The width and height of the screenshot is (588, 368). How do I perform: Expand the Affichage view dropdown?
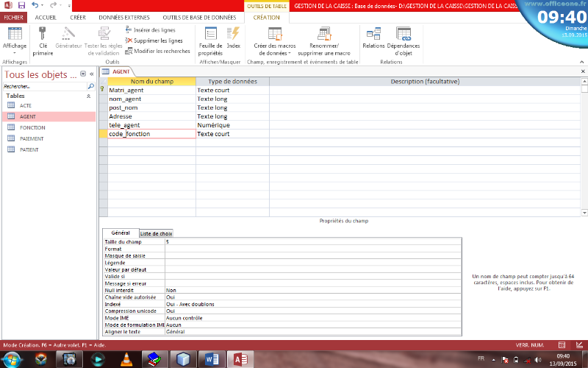[15, 53]
